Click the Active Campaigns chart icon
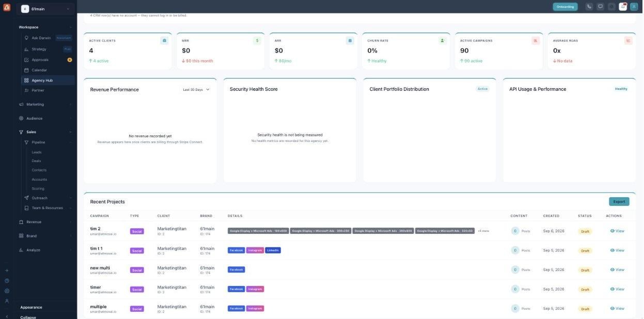The width and height of the screenshot is (644, 319). [x=536, y=40]
